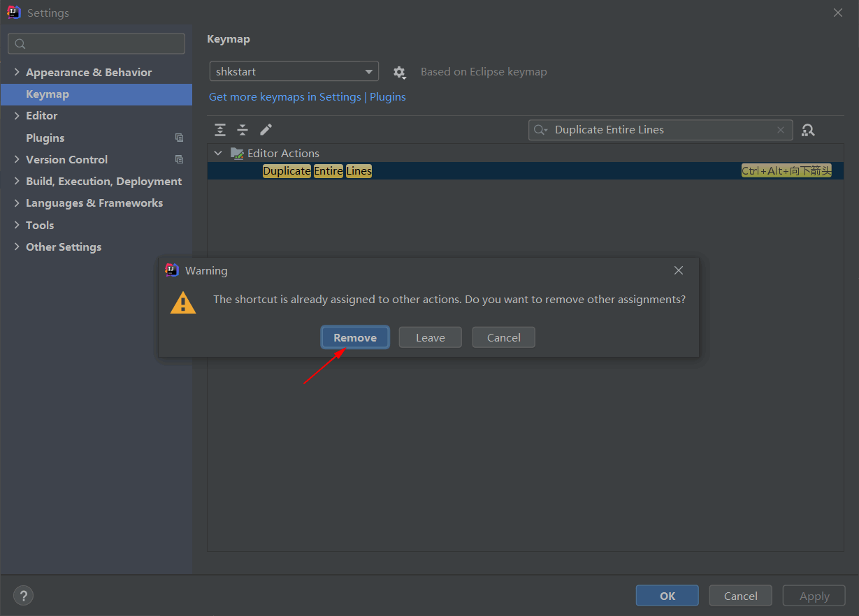The image size is (859, 616).
Task: Expand Other Settings section
Action: click(17, 247)
